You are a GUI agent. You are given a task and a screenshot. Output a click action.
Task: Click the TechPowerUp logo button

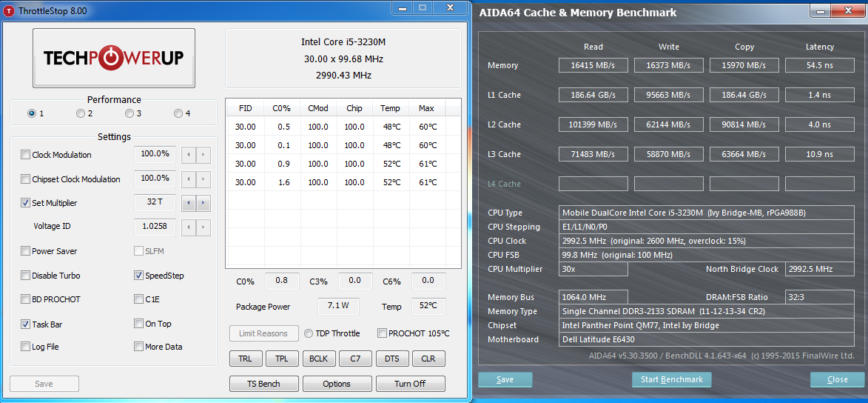click(x=114, y=59)
